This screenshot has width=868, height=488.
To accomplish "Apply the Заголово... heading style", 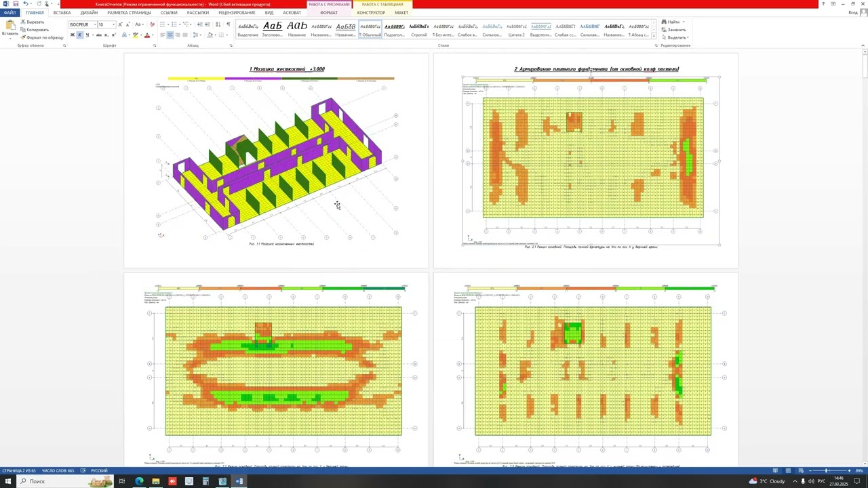I will [x=272, y=29].
